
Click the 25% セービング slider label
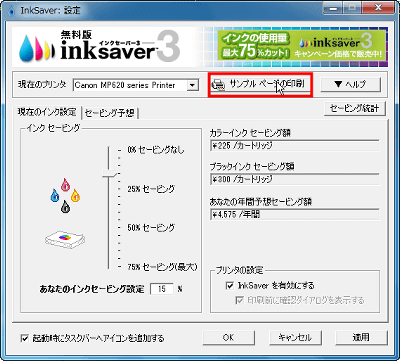151,189
